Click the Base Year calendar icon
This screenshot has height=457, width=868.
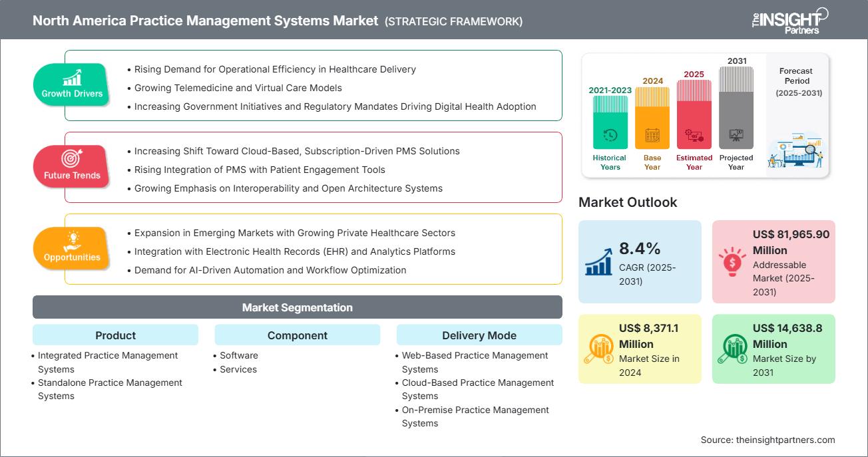(x=652, y=136)
